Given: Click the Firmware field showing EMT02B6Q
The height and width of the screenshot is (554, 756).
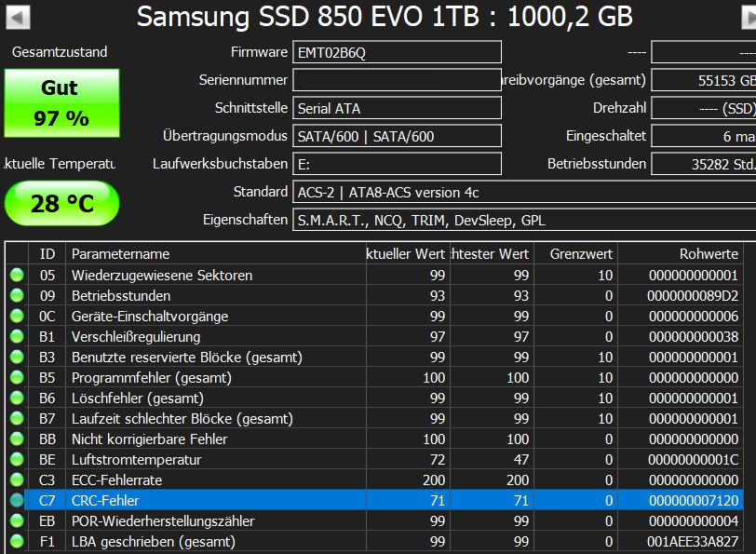Looking at the screenshot, I should tap(397, 52).
